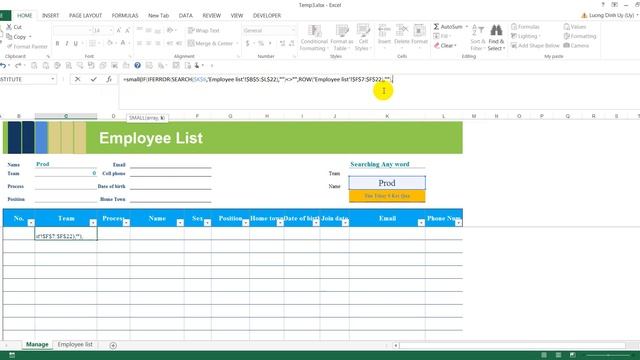Select the 'Searching Any word' label

380,164
